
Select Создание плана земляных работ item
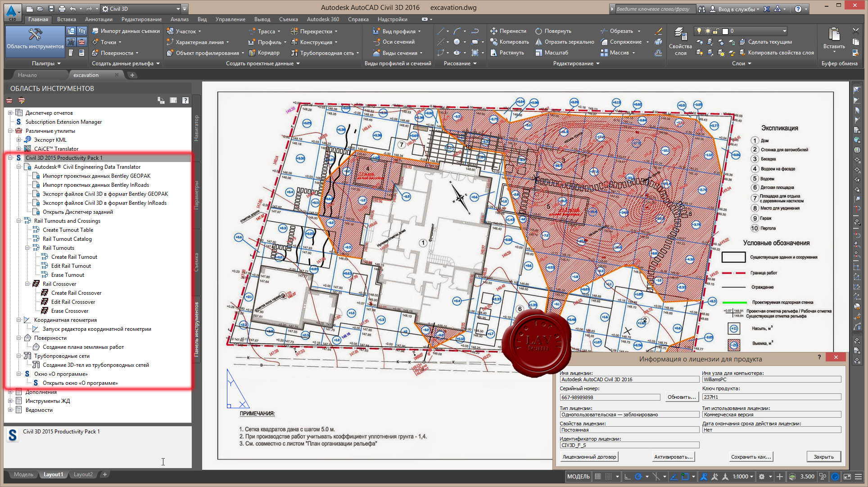tap(83, 347)
